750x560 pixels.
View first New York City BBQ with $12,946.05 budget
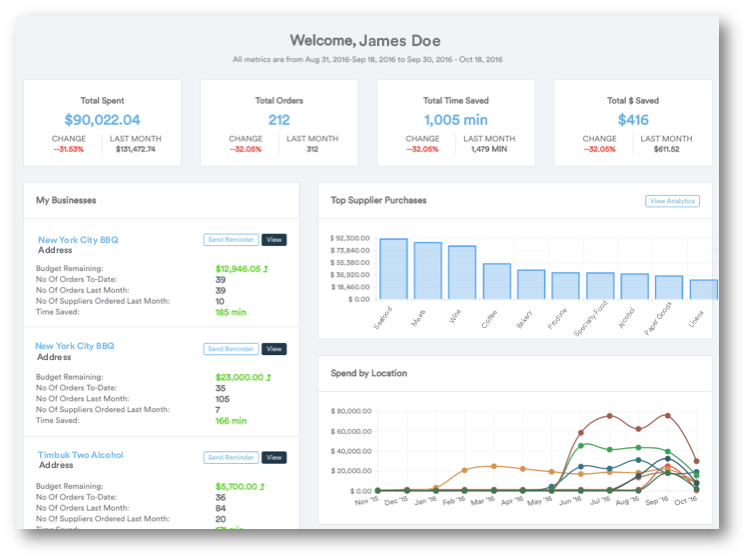coord(274,240)
